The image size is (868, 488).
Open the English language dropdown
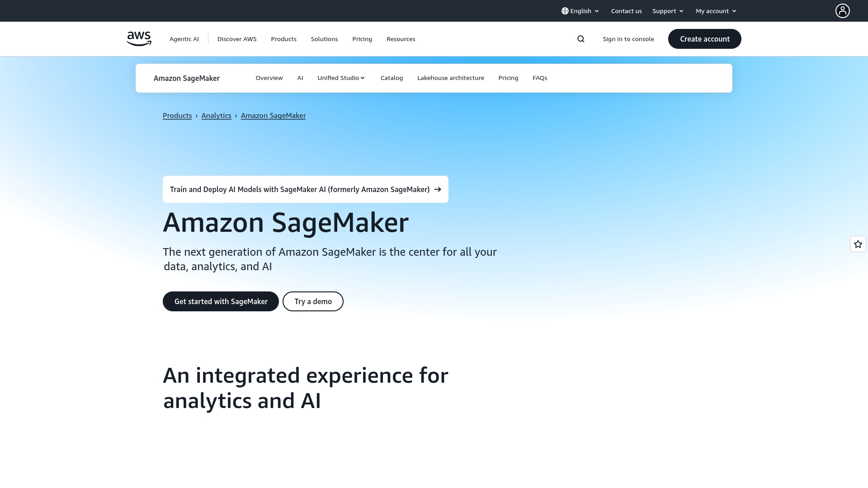coord(580,11)
